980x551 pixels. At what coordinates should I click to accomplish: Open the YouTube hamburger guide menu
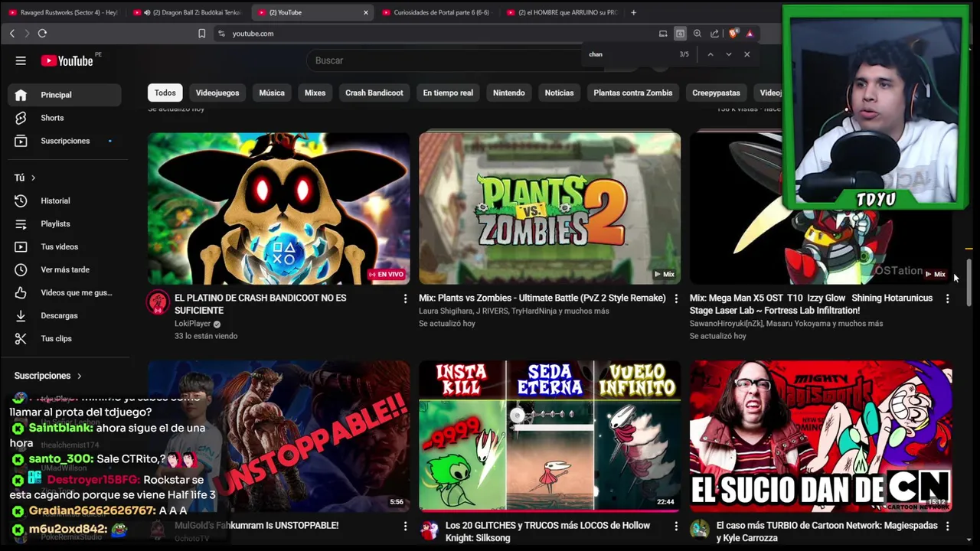(21, 60)
